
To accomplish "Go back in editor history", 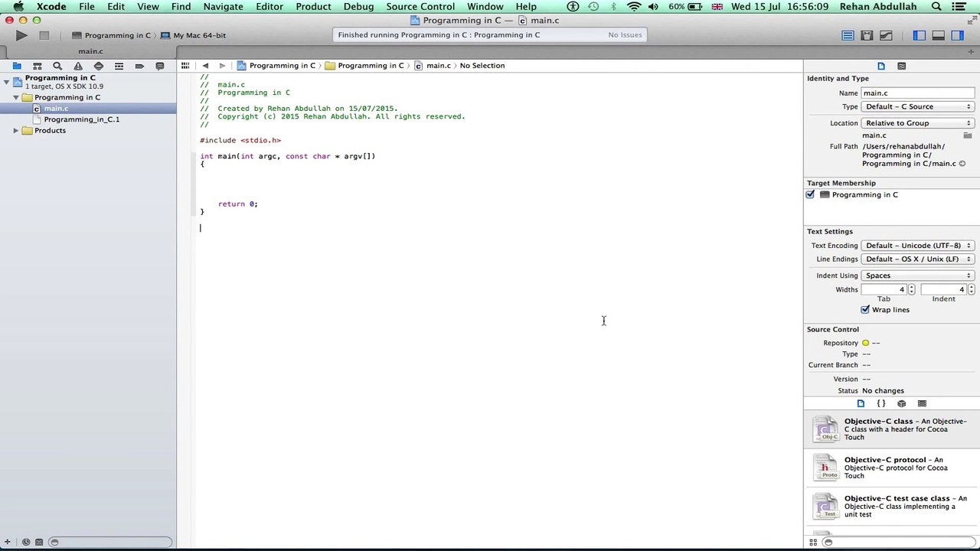I will coord(205,66).
